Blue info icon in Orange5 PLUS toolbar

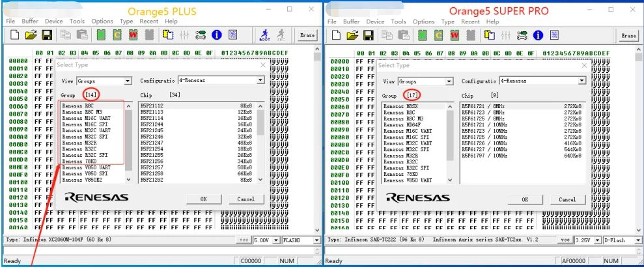[216, 35]
